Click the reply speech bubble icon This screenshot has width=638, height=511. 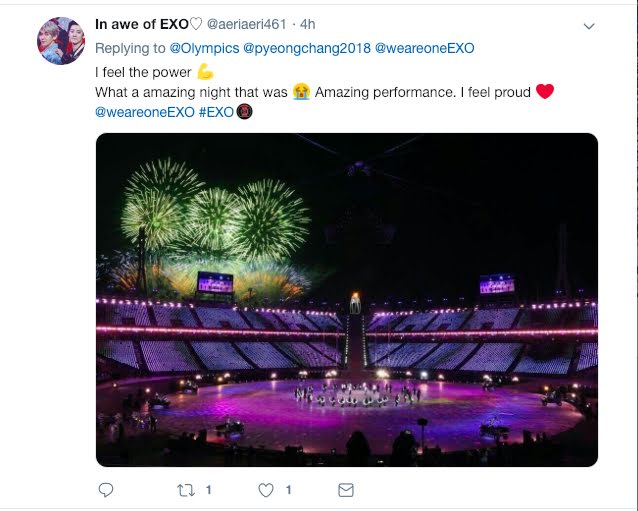coord(106,490)
